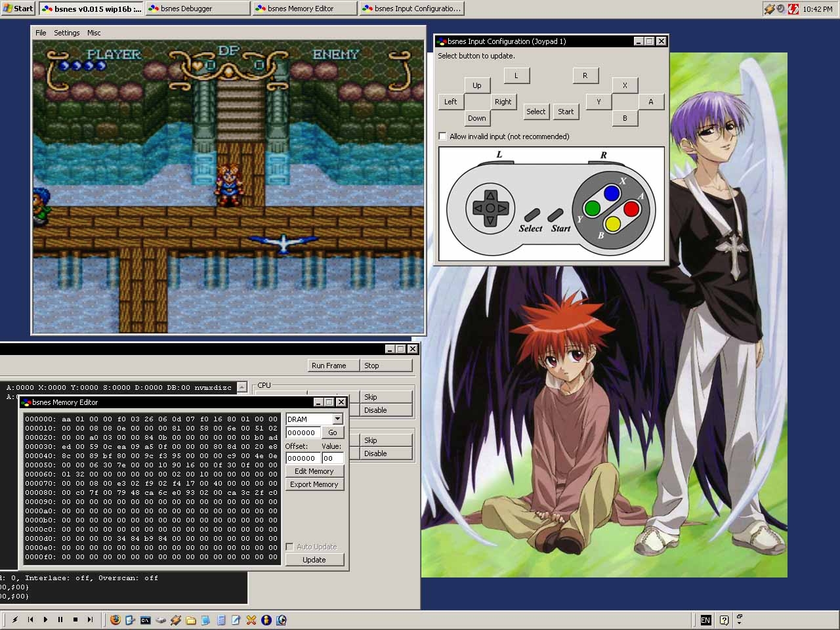
Task: Toggle Auto Update checkbox in Memory Editor
Action: click(289, 547)
